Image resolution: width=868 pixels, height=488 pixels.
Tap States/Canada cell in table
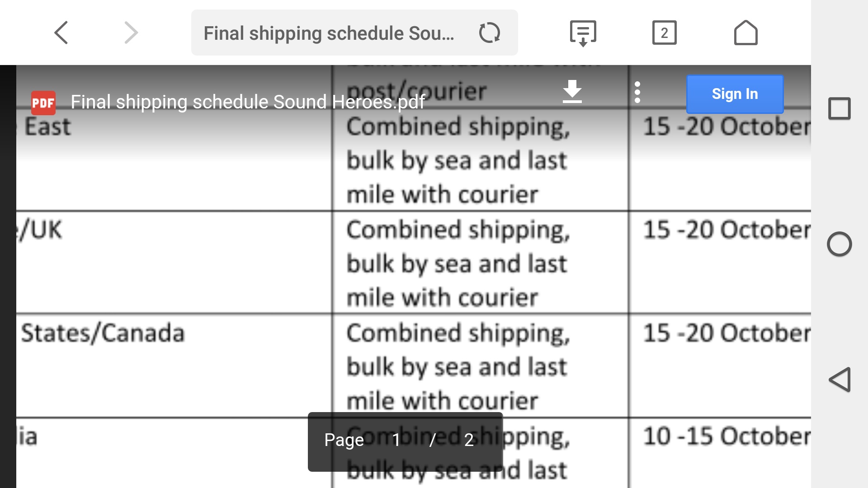click(x=174, y=365)
